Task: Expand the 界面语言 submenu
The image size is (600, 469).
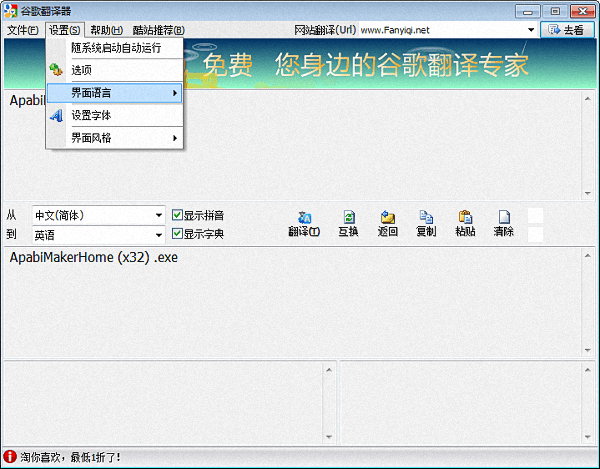Action: [115, 93]
